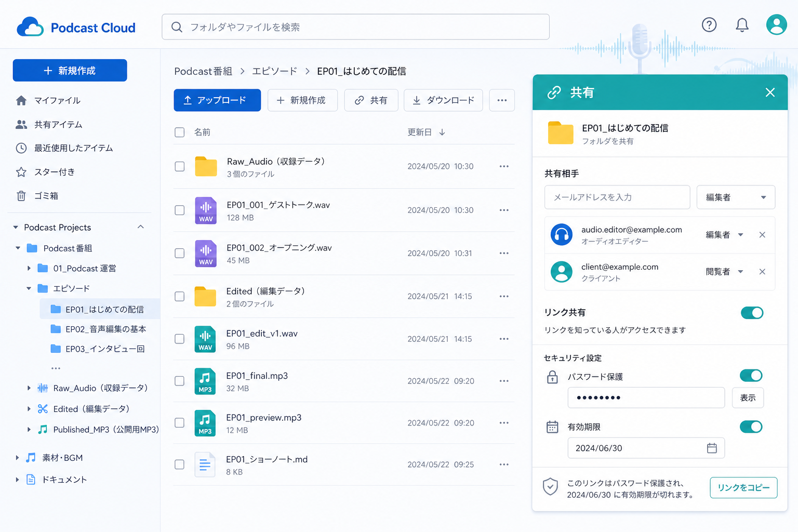Click the toolbar 新規作成 button
The height and width of the screenshot is (532, 798).
[302, 100]
